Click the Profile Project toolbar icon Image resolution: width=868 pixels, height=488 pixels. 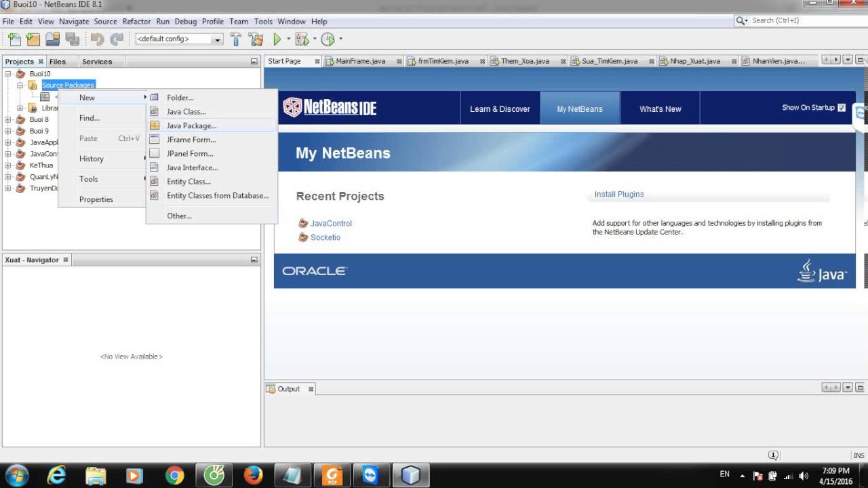[x=328, y=39]
